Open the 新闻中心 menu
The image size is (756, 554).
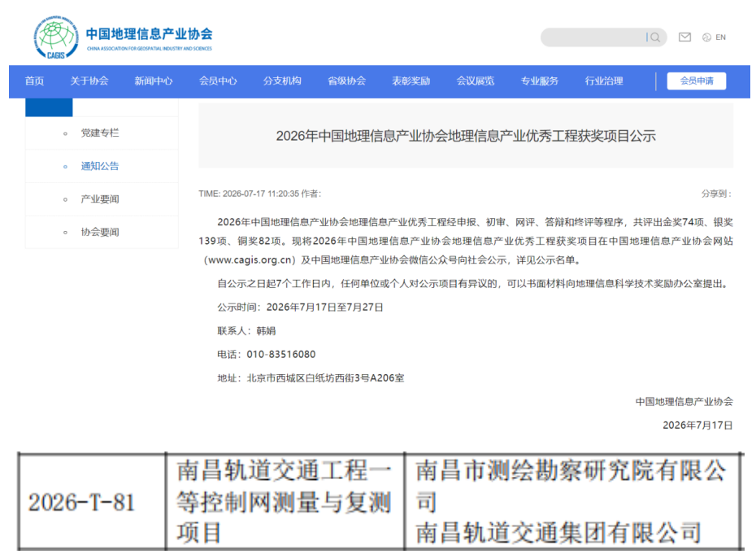tap(154, 81)
